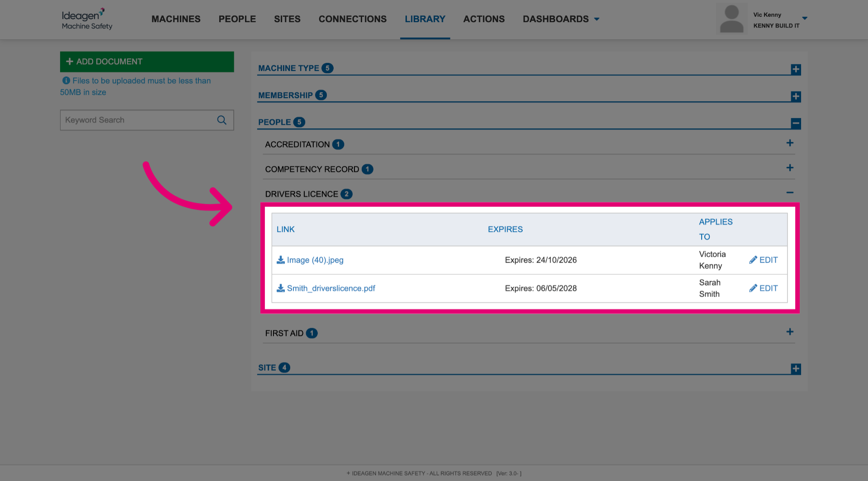Edit the Sarah Smith licence document
Image resolution: width=868 pixels, height=481 pixels.
(764, 288)
